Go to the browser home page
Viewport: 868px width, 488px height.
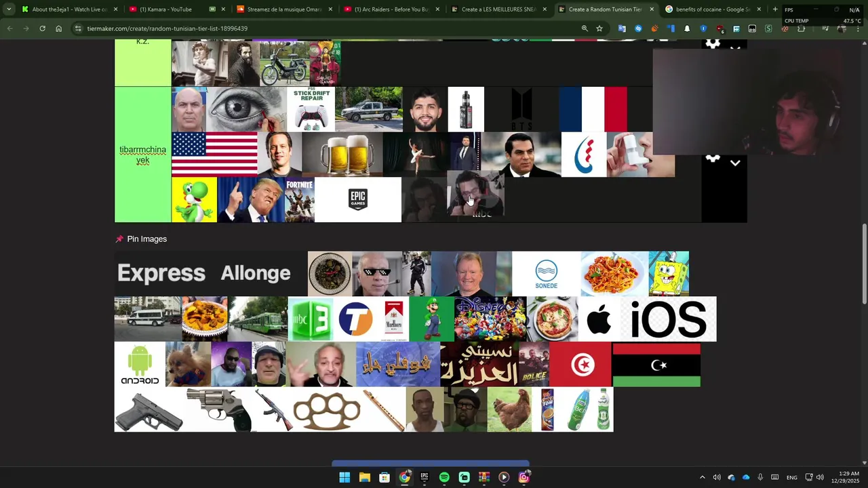click(x=58, y=28)
